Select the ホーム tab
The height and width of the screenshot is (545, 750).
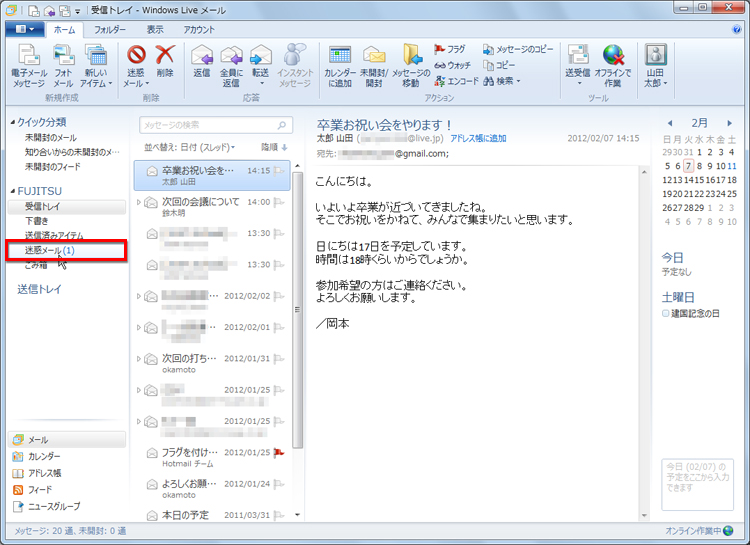click(65, 30)
